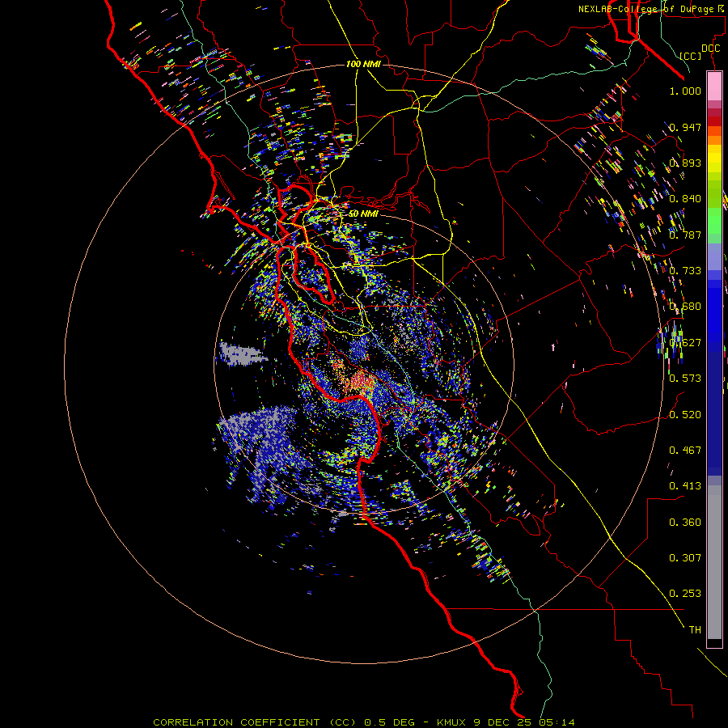Click the 0.893 legend value
728x728 pixels.
click(685, 163)
